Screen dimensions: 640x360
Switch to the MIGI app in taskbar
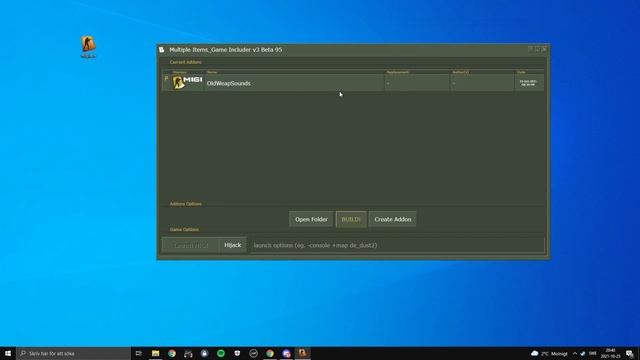point(302,353)
